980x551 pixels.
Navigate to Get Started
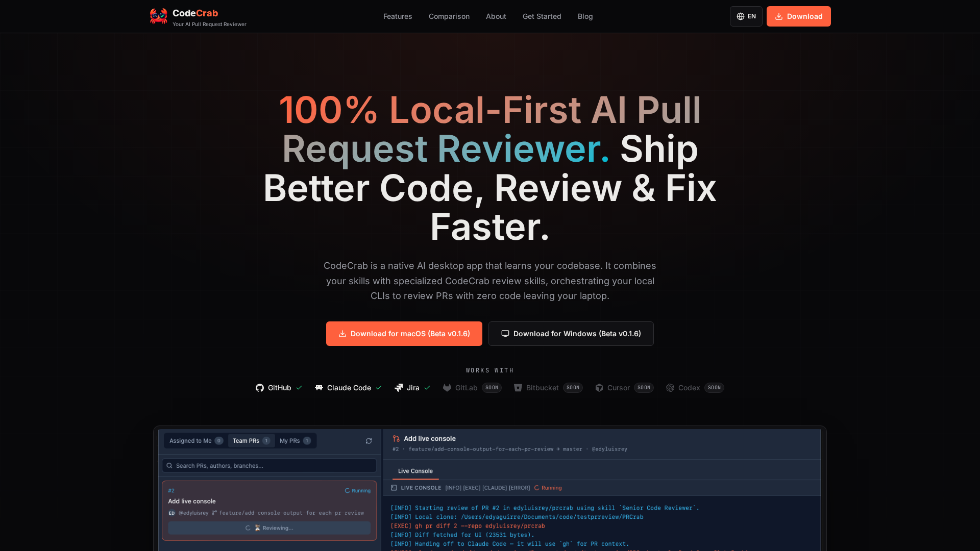(x=542, y=16)
